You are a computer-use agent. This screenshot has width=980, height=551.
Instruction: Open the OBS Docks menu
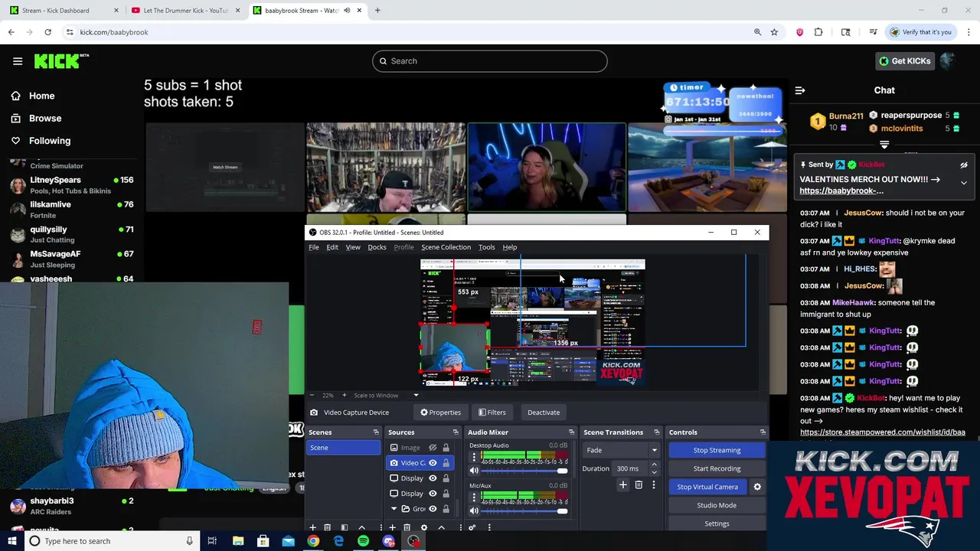pos(377,247)
